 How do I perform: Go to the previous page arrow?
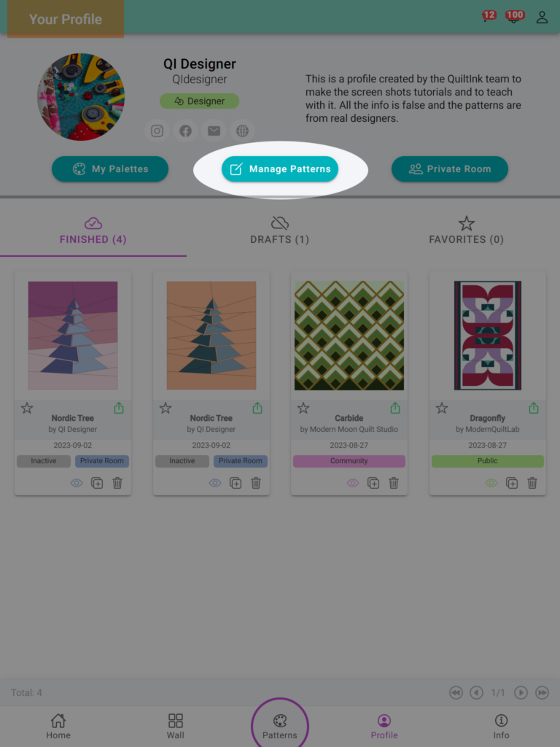point(476,693)
